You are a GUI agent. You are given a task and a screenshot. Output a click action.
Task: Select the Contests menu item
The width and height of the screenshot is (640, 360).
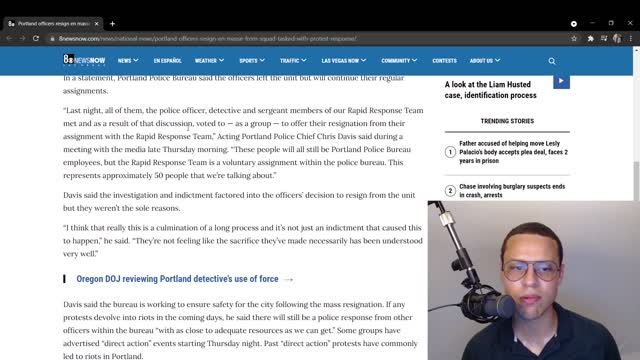coord(444,60)
